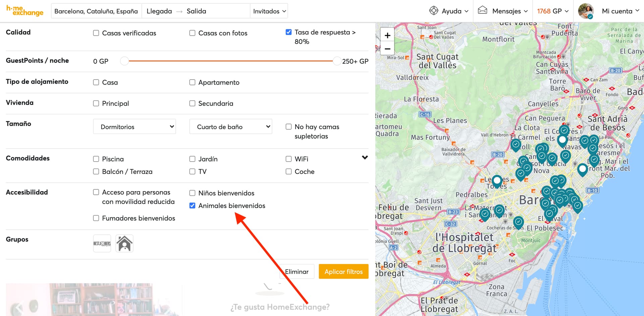The height and width of the screenshot is (316, 644).
Task: Uncheck Animales bienvenidos
Action: [x=193, y=206]
